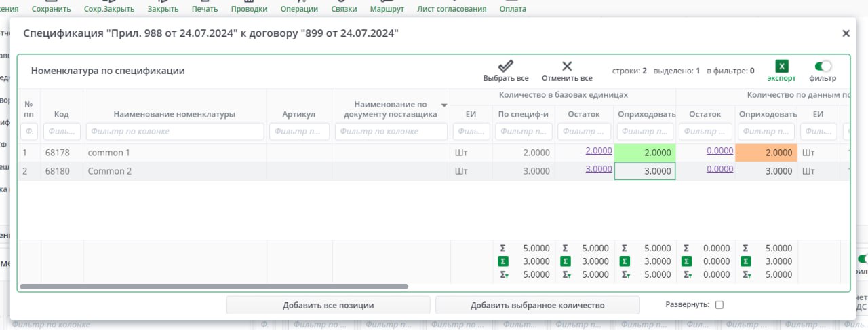Screen dimensions: 868x330
Task: Click the green 2.0000 'Оприходовать' cell
Action: [x=644, y=153]
